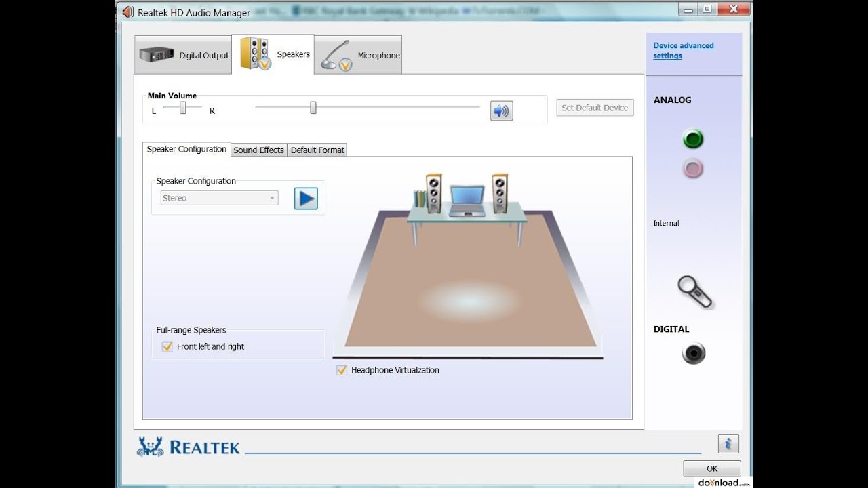This screenshot has width=868, height=488.
Task: Close the Realtek HD Audio Manager window
Action: point(732,9)
